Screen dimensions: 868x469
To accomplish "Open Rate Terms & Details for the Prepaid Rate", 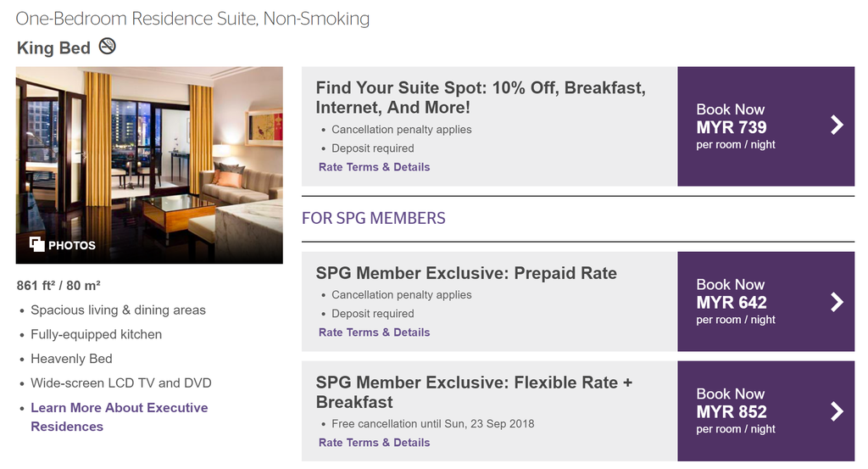I will tap(374, 332).
